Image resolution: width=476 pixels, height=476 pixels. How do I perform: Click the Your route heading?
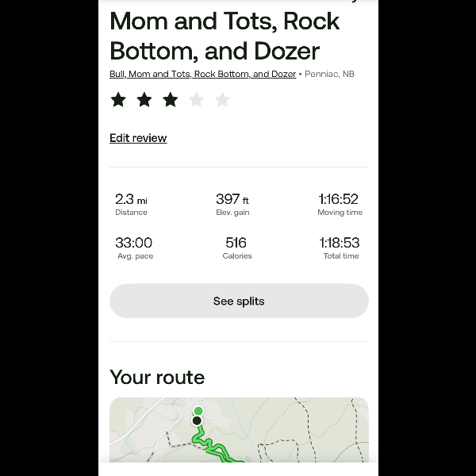point(157,378)
